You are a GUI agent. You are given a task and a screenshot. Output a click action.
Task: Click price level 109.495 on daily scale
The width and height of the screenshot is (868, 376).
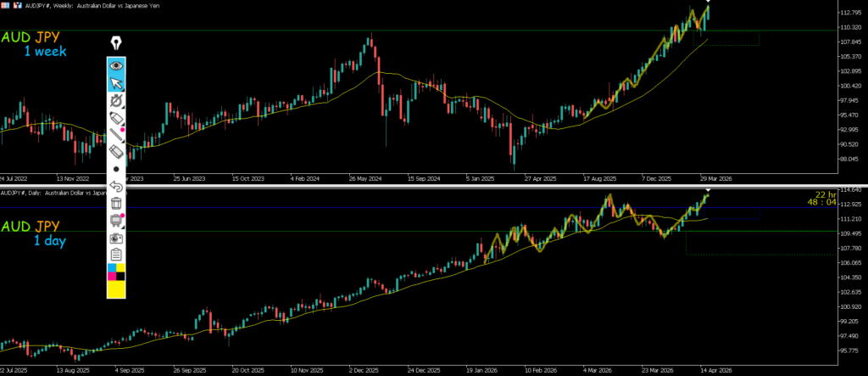[x=851, y=233]
